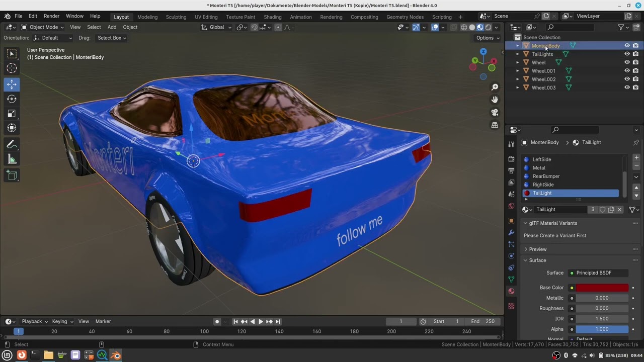Jump to timeline start frame
644x362 pixels.
235,321
